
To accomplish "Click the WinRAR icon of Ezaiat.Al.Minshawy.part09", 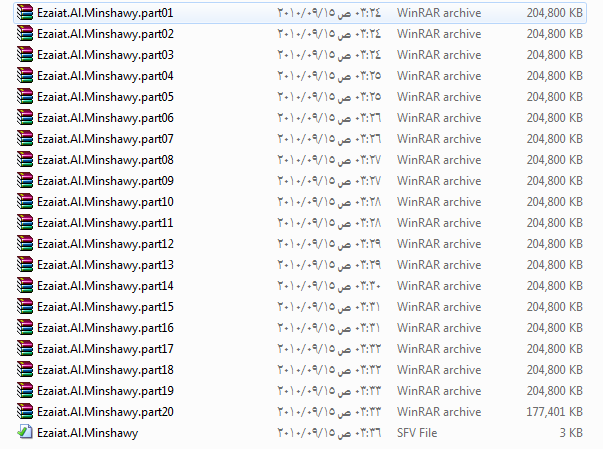I will 25,181.
